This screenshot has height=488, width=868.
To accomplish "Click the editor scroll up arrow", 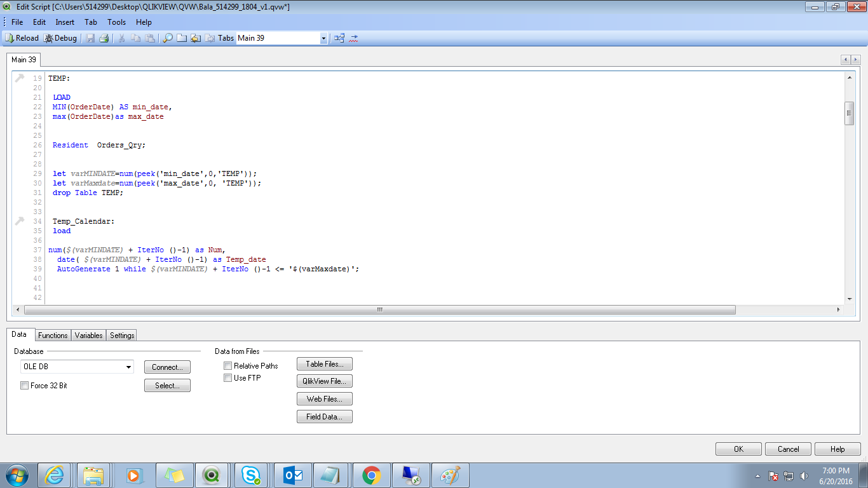I will (x=850, y=77).
